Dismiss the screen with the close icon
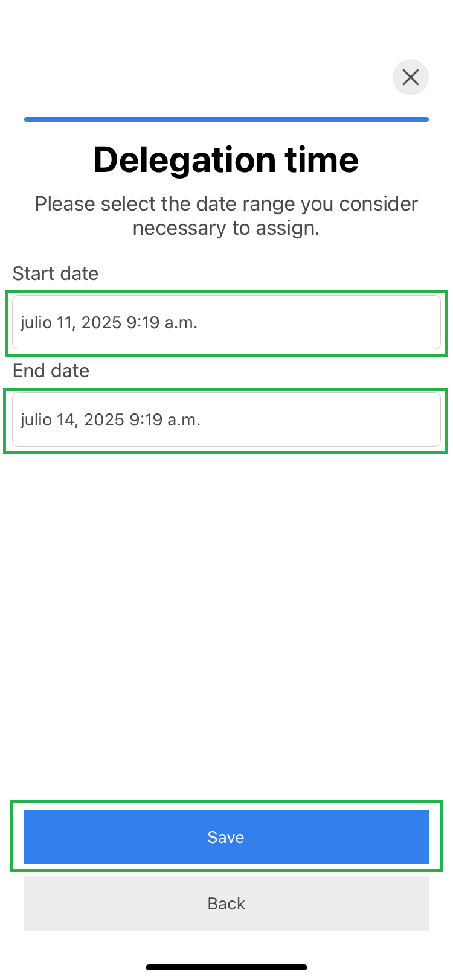Viewport: 453px width, 980px height. coord(411,77)
